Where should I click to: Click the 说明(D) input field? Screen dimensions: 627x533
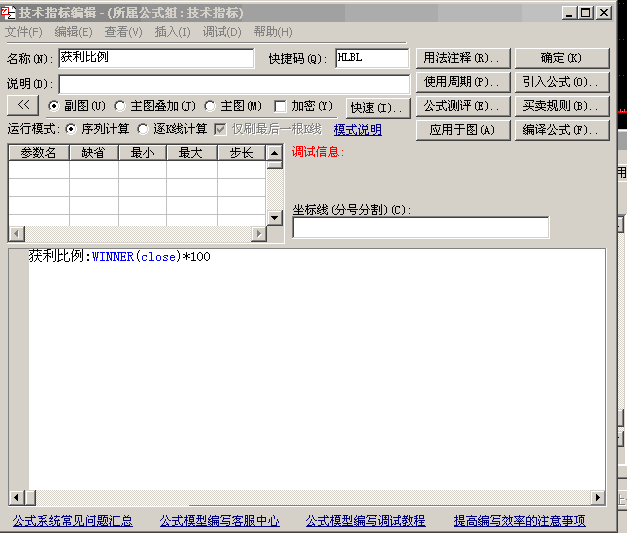234,84
